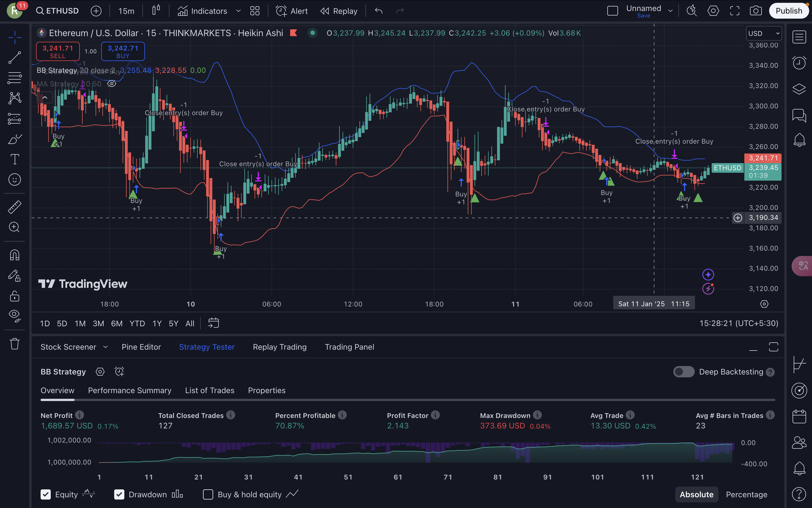Show the hidden MA Strategy indicator

click(x=112, y=84)
